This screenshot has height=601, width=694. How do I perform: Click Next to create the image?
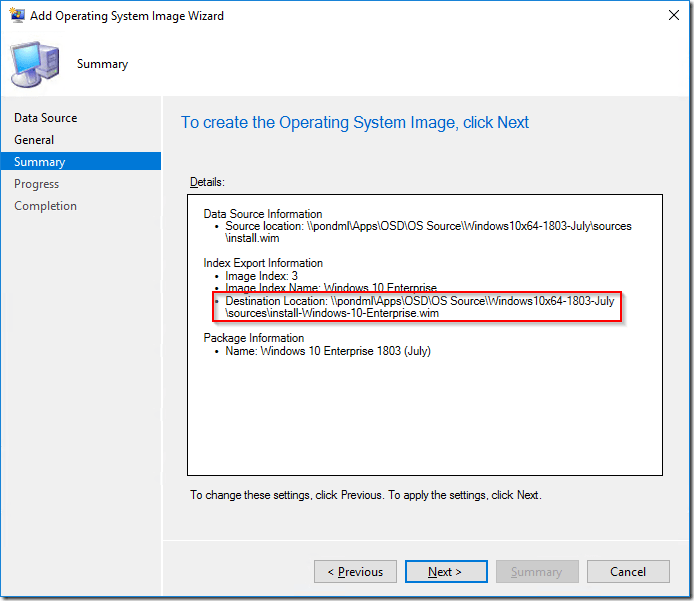(445, 572)
